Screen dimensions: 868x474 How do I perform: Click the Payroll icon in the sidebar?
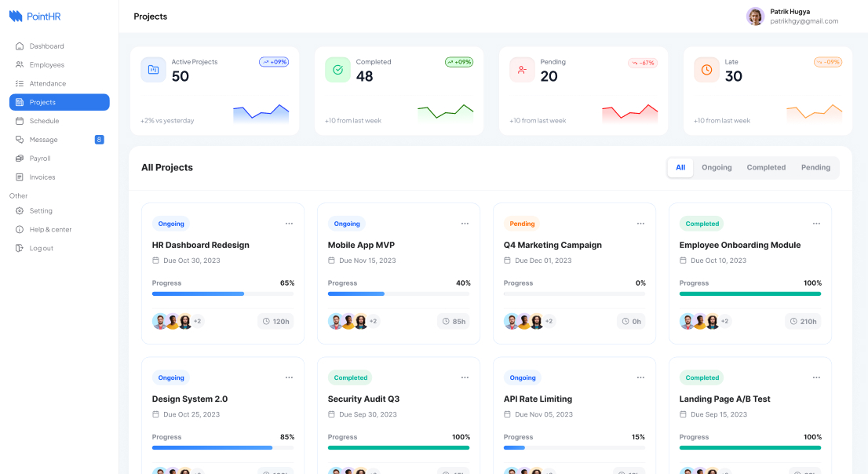(20, 159)
